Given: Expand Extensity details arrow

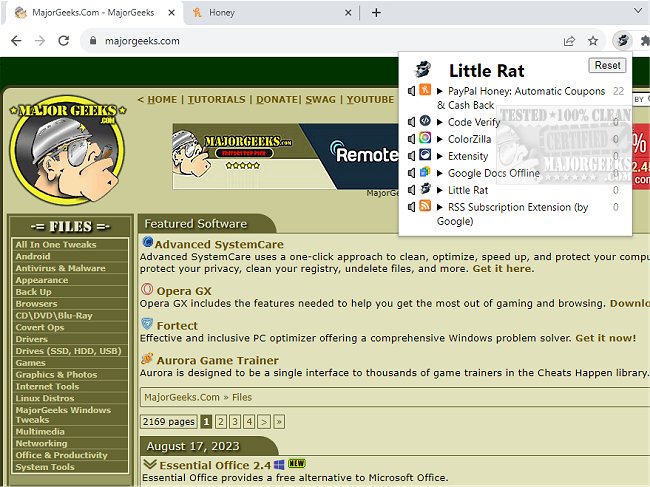Looking at the screenshot, I should point(440,156).
